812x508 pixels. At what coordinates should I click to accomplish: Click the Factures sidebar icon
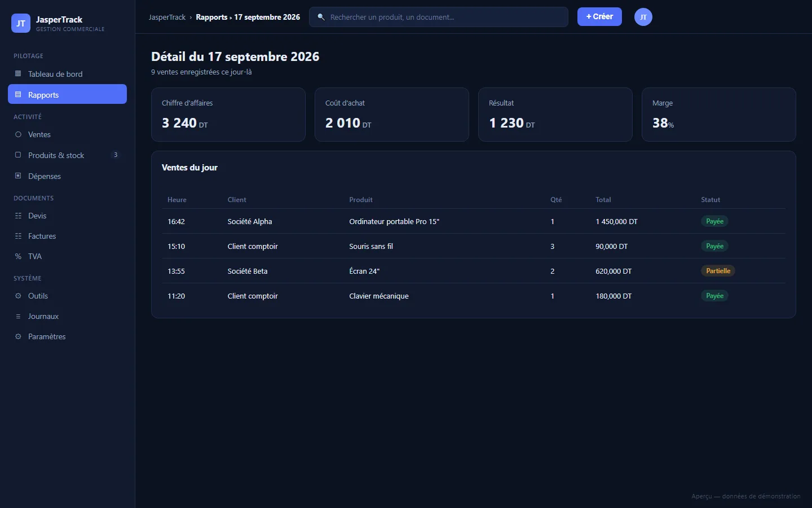point(18,236)
